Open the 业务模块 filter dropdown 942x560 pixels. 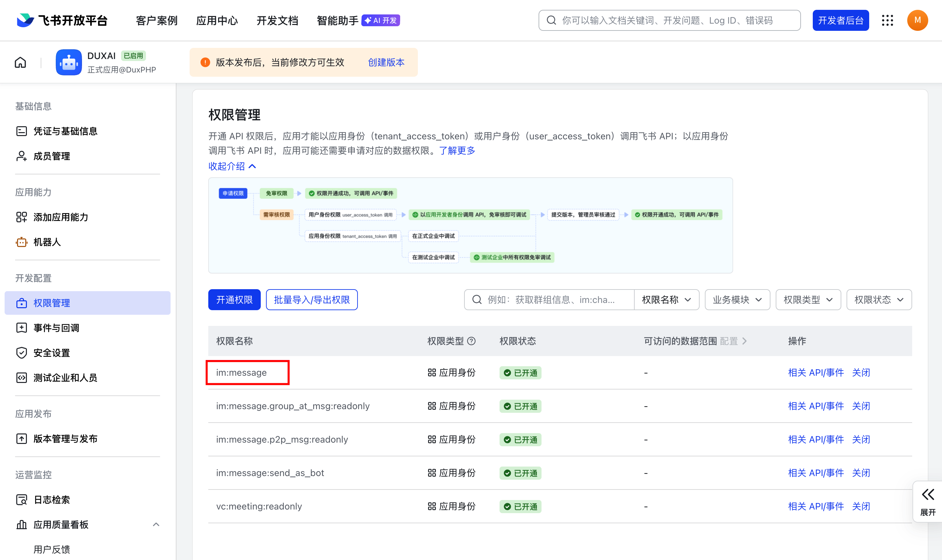tap(737, 299)
